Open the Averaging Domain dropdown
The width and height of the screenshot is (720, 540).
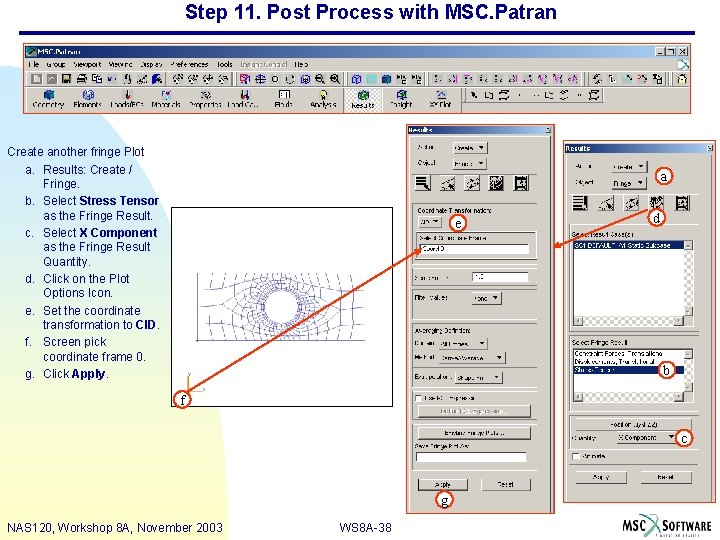click(463, 343)
